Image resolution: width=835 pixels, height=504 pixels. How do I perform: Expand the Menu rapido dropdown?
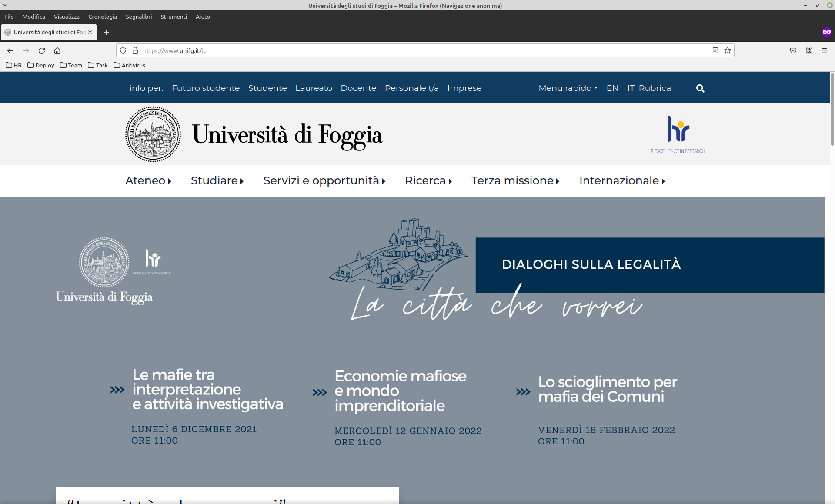coord(568,88)
